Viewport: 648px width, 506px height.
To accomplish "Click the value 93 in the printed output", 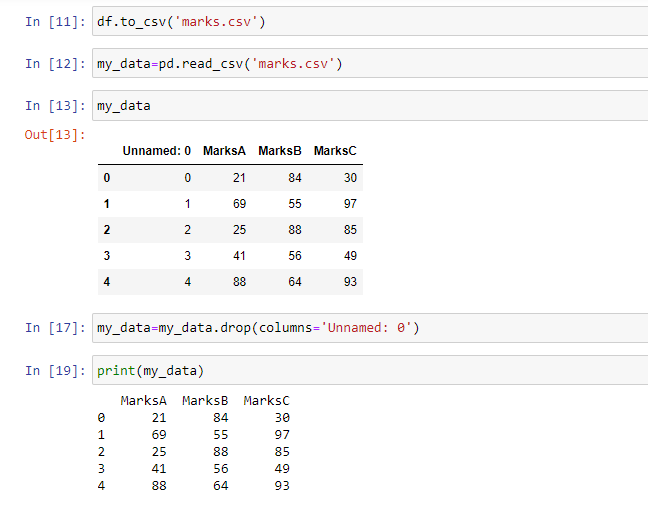I will [x=282, y=485].
